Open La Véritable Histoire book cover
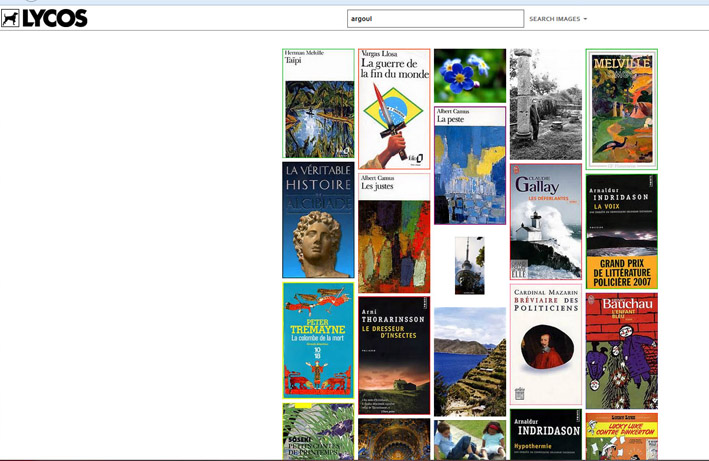 (318, 220)
